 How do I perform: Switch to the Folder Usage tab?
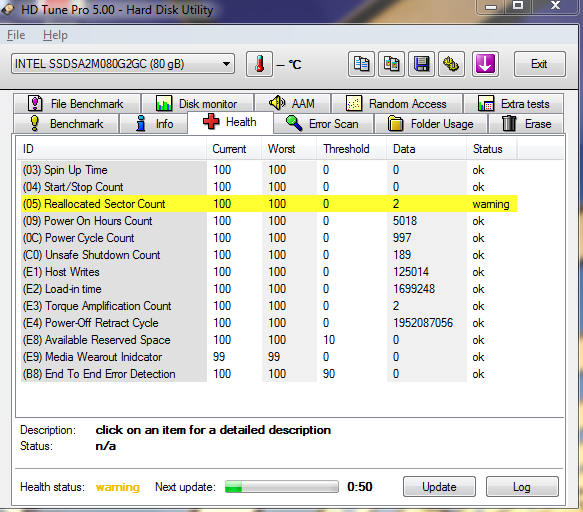(431, 123)
